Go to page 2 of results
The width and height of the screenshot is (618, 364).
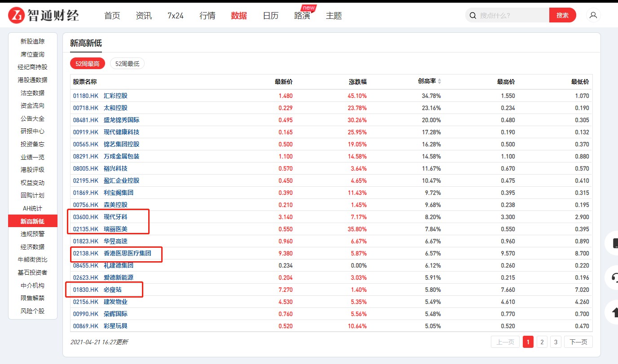(x=542, y=342)
